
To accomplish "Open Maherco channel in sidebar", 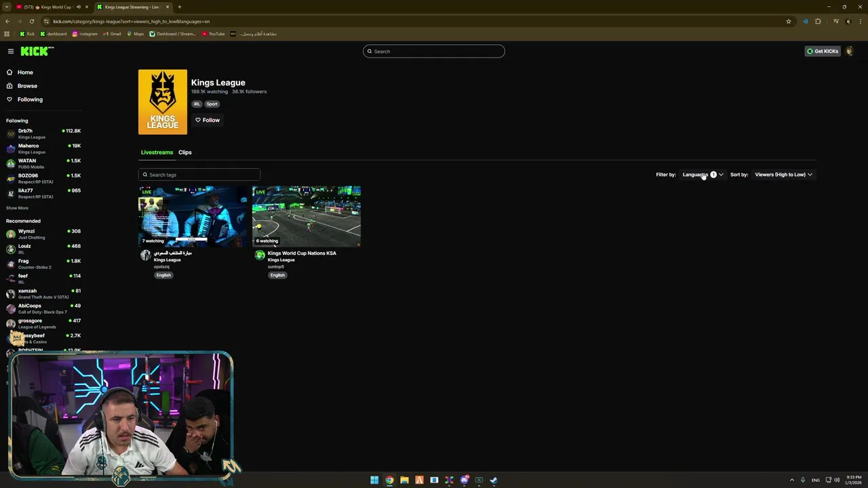I will [43, 148].
